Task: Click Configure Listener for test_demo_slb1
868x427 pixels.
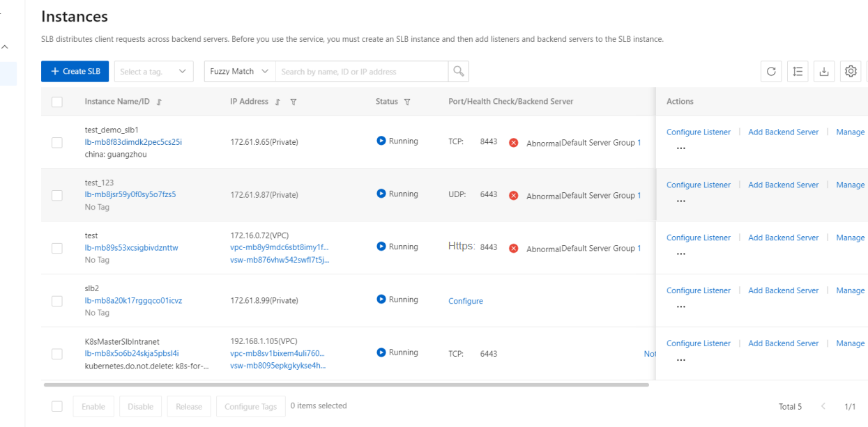Action: tap(698, 132)
